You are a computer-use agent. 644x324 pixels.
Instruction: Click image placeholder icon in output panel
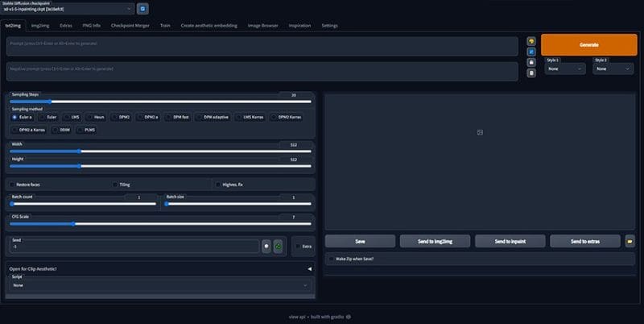[480, 132]
